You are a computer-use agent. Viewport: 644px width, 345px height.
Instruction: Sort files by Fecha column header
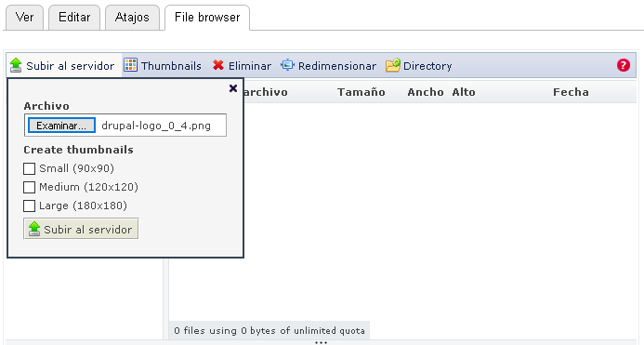point(571,92)
